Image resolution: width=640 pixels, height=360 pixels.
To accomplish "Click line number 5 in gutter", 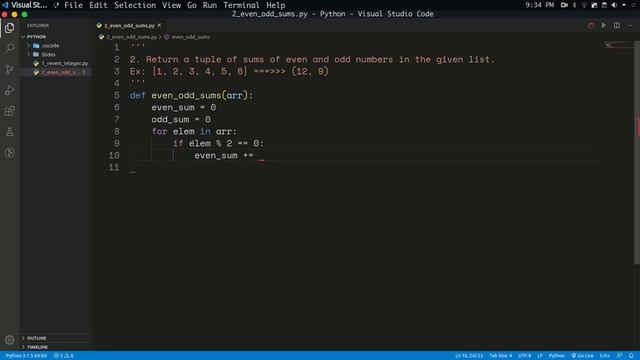I will (x=116, y=95).
